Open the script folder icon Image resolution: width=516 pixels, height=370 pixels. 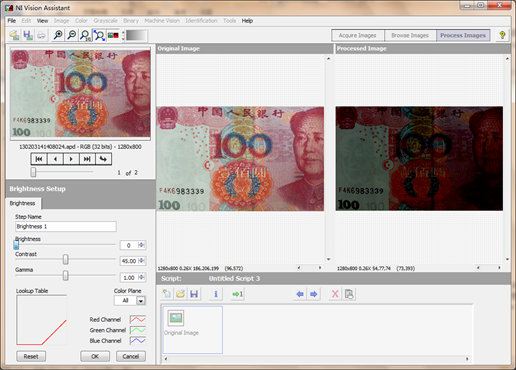[x=180, y=294]
